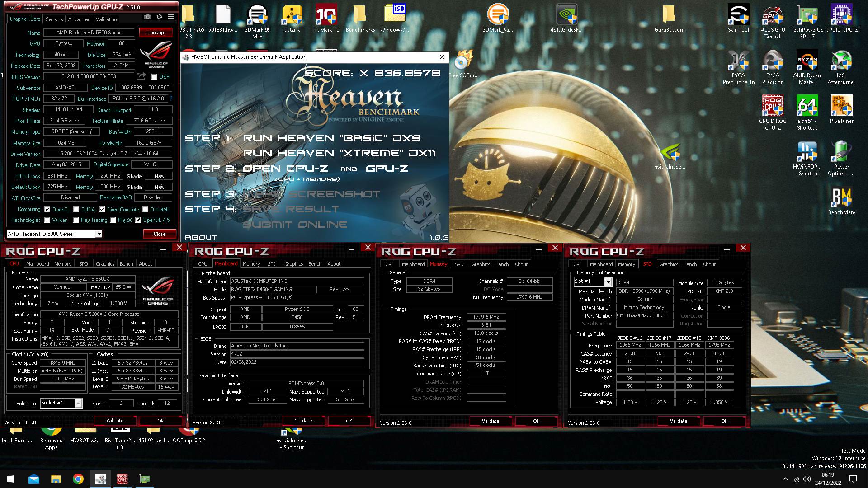Open the PCMark 10 desktop icon

coord(326,19)
